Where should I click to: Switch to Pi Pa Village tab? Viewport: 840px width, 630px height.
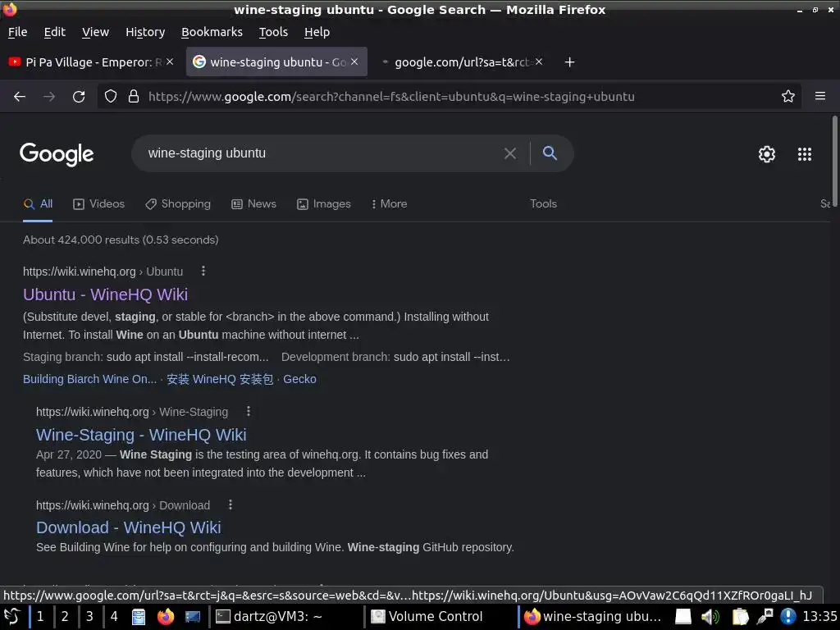[91, 62]
